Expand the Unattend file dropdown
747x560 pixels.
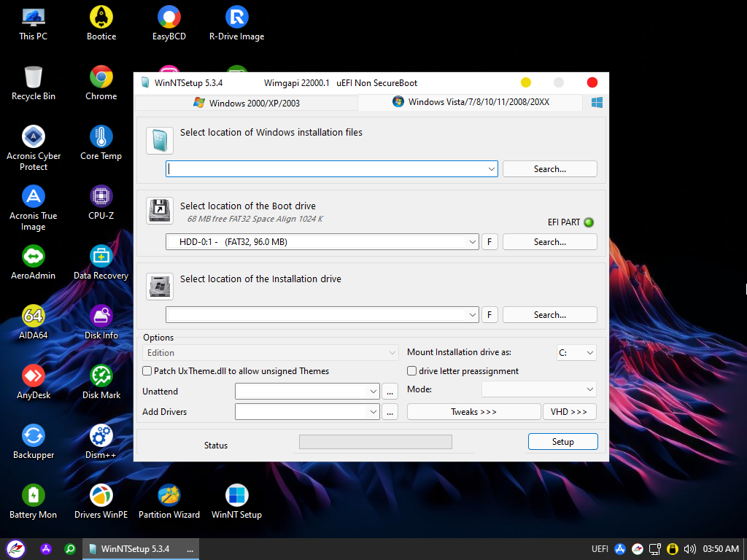coord(373,392)
